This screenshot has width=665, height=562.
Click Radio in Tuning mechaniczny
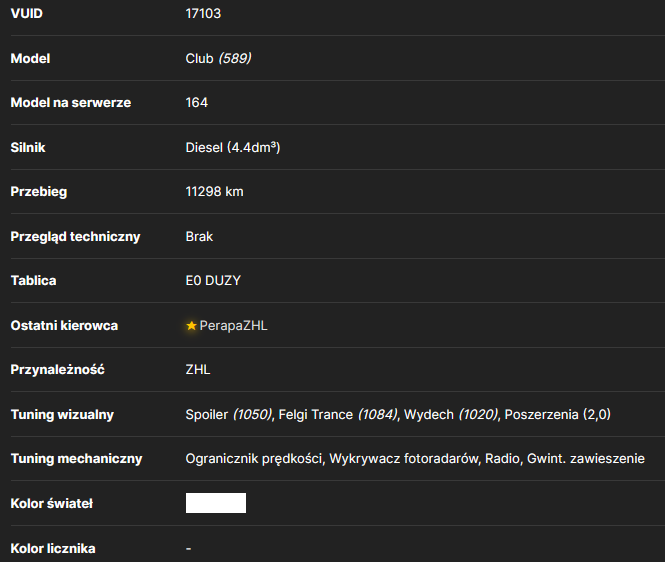(503, 459)
